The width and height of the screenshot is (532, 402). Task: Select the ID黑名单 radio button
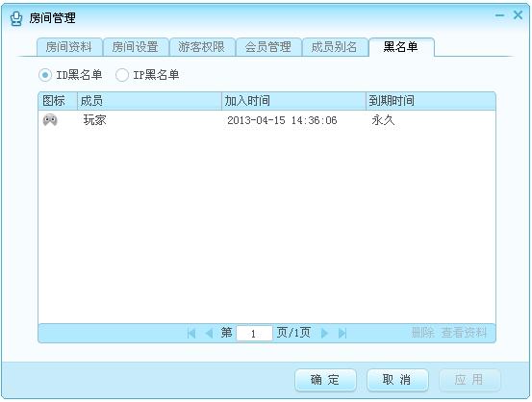tap(45, 75)
